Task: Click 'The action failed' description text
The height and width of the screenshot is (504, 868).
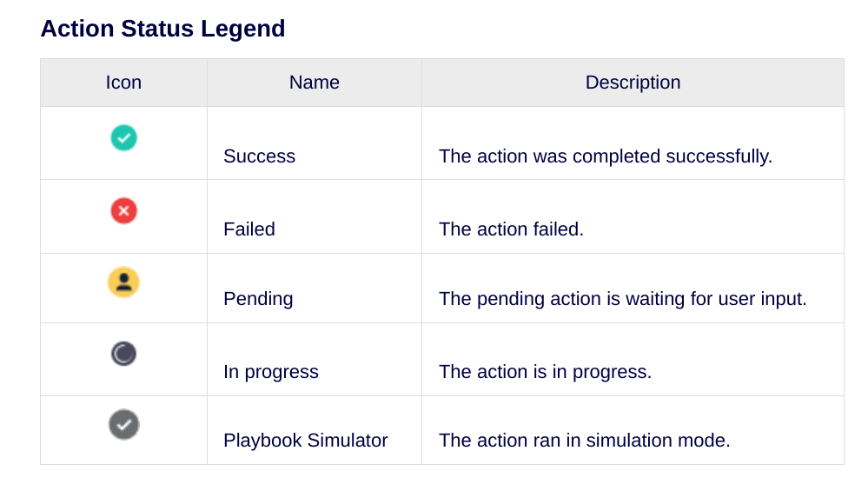Action: coord(511,229)
